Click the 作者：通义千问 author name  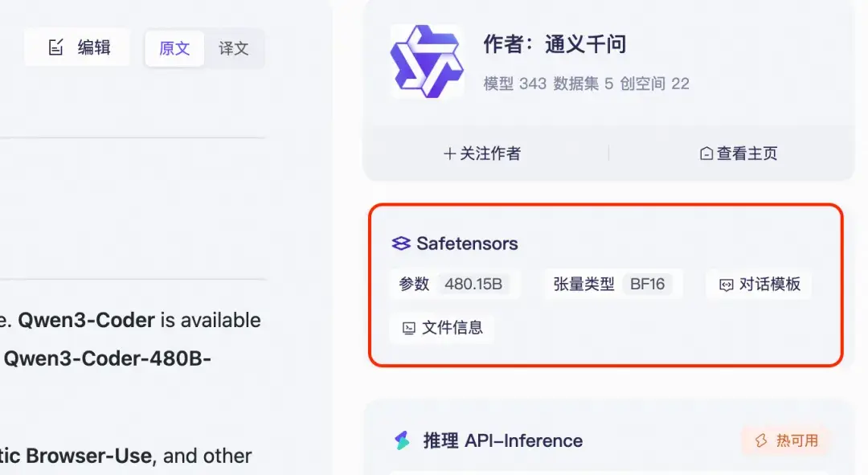pos(555,44)
